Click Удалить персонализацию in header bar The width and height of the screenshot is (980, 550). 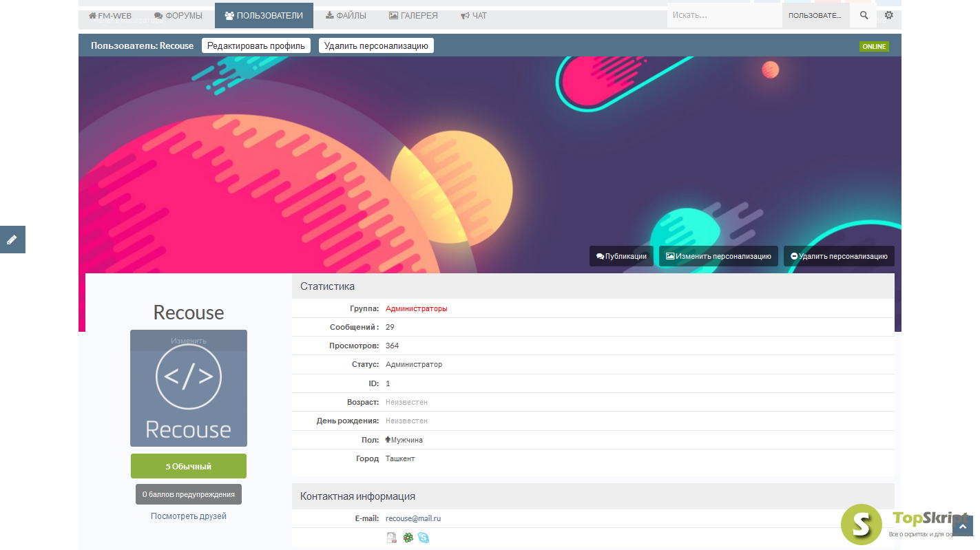click(376, 45)
